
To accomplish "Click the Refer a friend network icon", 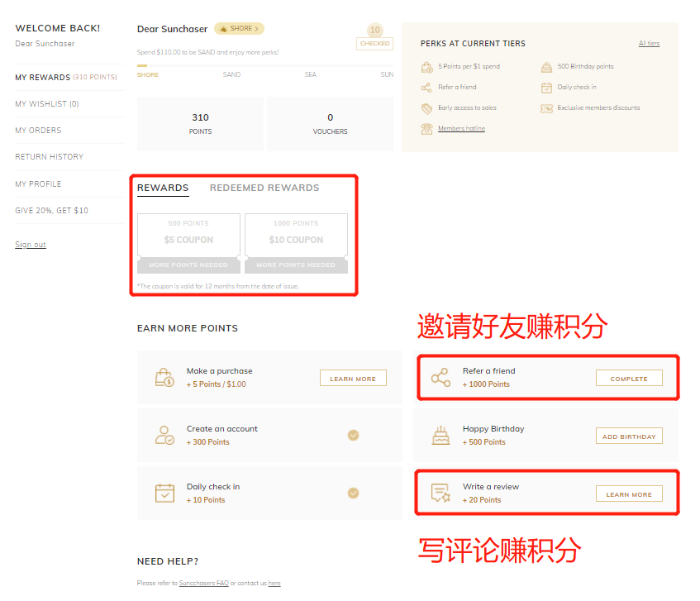I will tap(440, 377).
